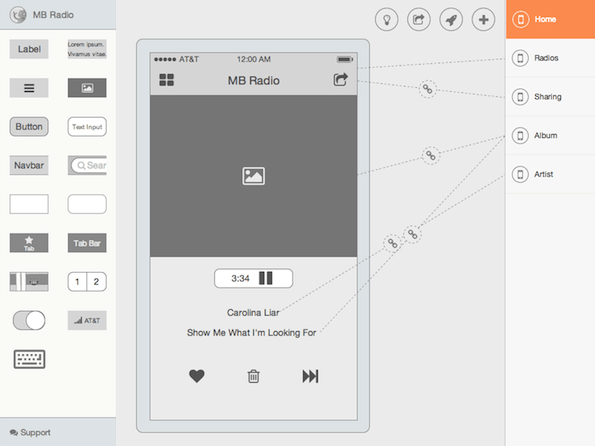This screenshot has height=446, width=595.
Task: Add a new screen with plus icon
Action: pos(483,19)
